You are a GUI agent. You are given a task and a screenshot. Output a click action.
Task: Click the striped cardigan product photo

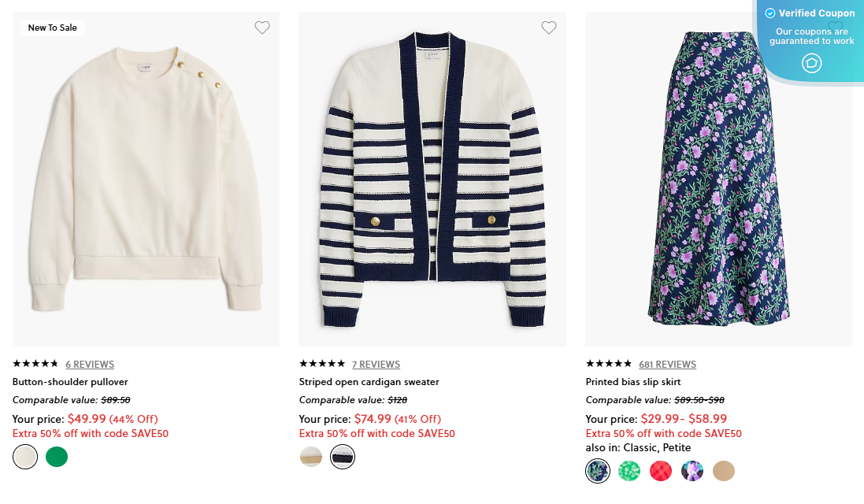tap(432, 177)
